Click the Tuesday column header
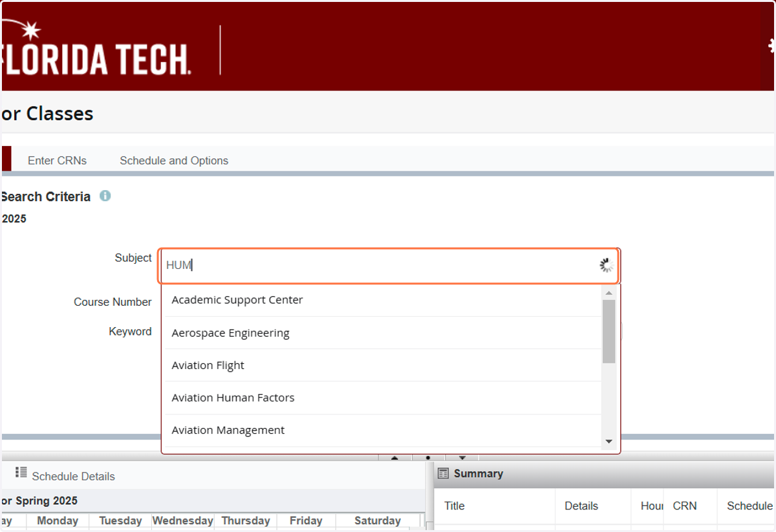The width and height of the screenshot is (776, 532). click(x=120, y=520)
